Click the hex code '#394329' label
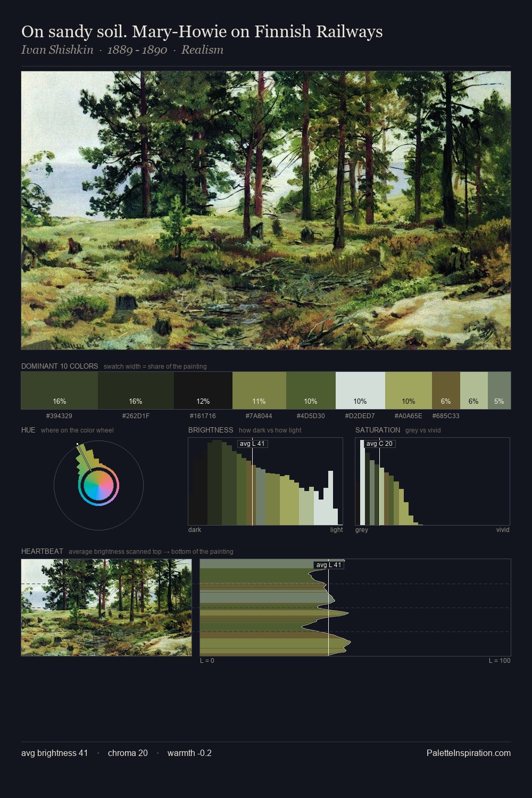This screenshot has width=532, height=798. tap(59, 416)
